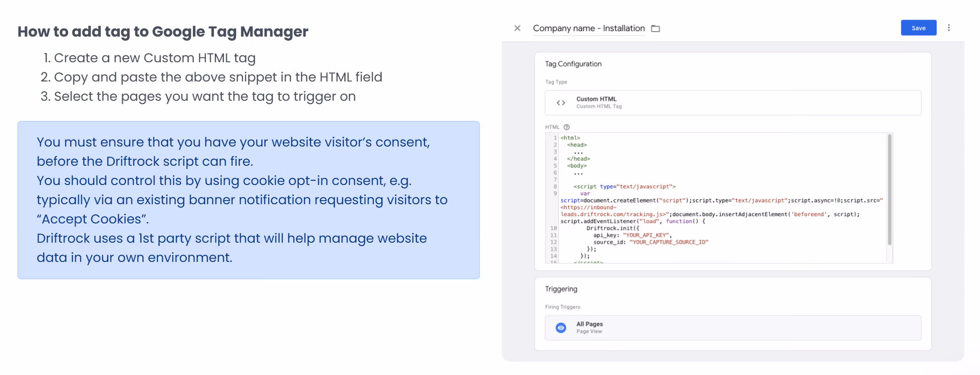Click the 'YOUR_CAPTURE_SOURCE_ID' string in code
This screenshot has height=375, width=980.
point(669,242)
